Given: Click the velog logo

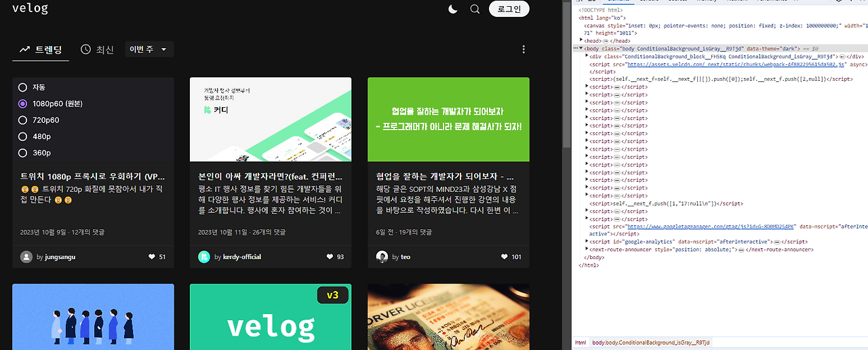Looking at the screenshot, I should [x=30, y=9].
